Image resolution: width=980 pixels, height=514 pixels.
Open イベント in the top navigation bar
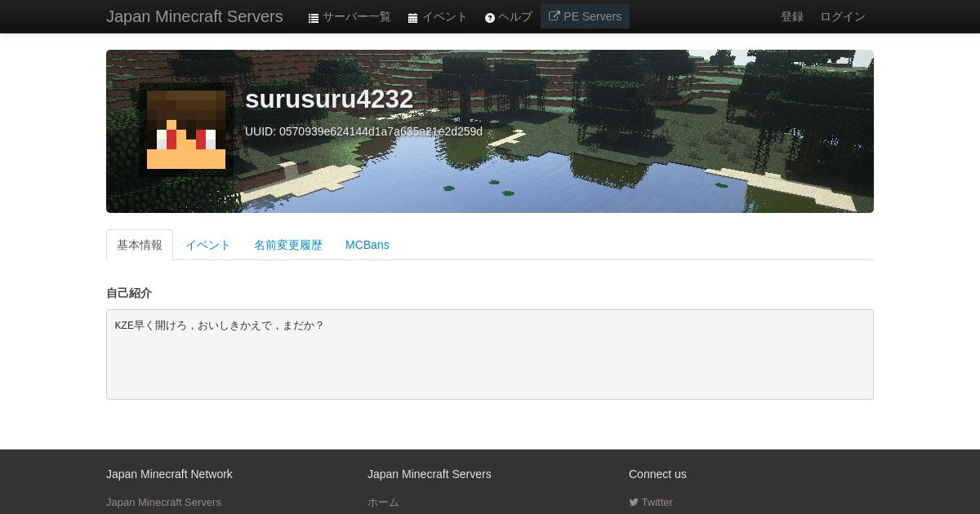coord(438,16)
